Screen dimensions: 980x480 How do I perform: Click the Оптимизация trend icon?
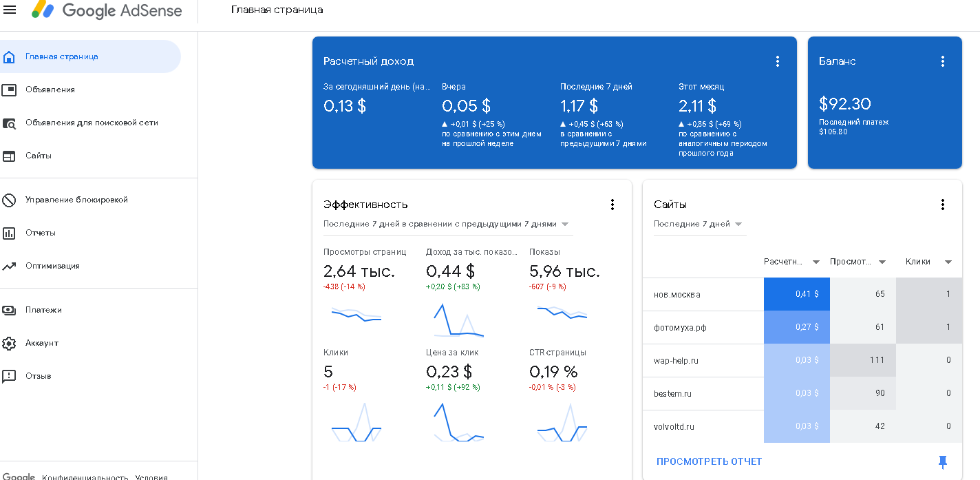(9, 266)
